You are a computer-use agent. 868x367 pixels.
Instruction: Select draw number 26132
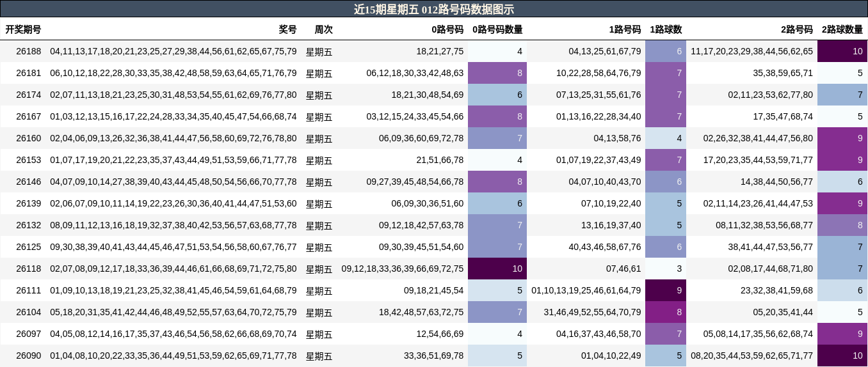(29, 225)
